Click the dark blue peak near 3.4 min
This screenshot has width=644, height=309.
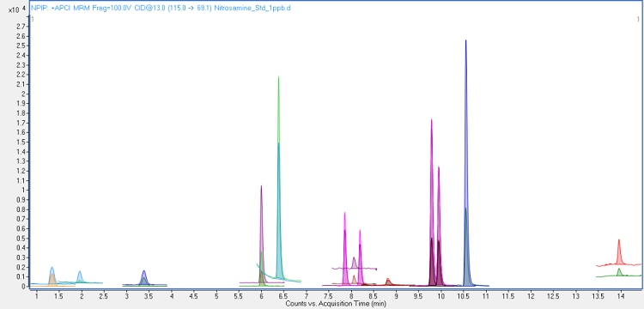pyautogui.click(x=143, y=277)
